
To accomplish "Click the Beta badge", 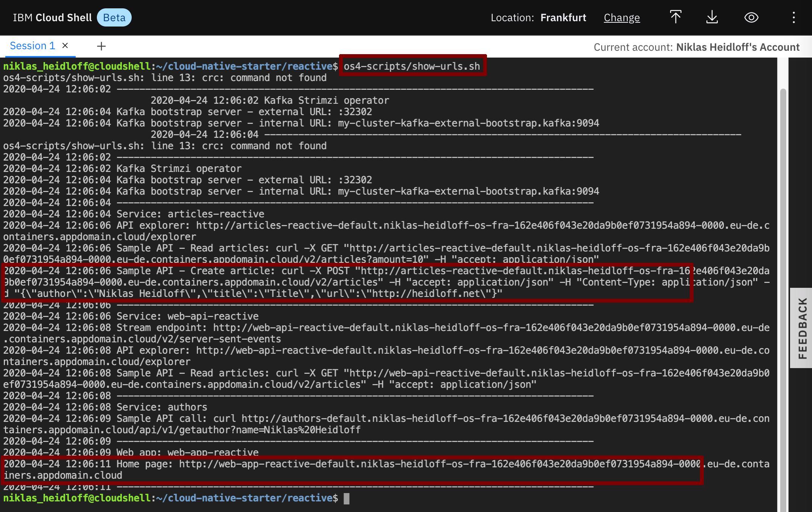I will point(114,17).
